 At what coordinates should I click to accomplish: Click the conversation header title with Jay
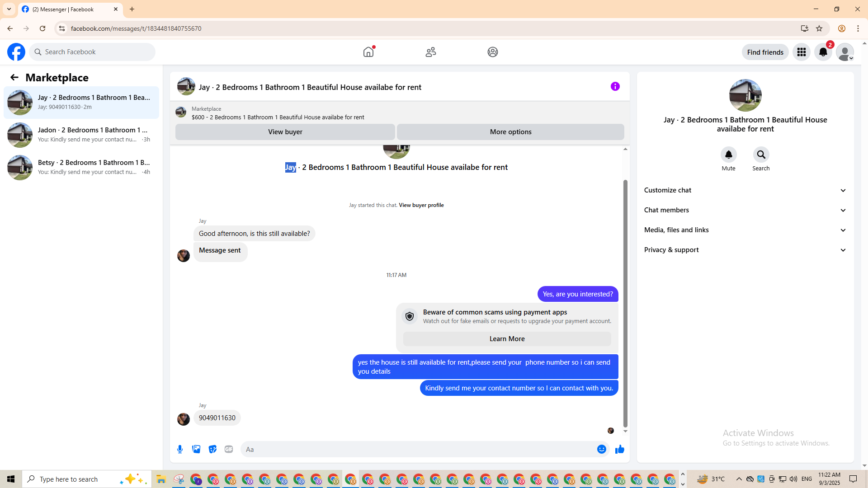tap(310, 87)
